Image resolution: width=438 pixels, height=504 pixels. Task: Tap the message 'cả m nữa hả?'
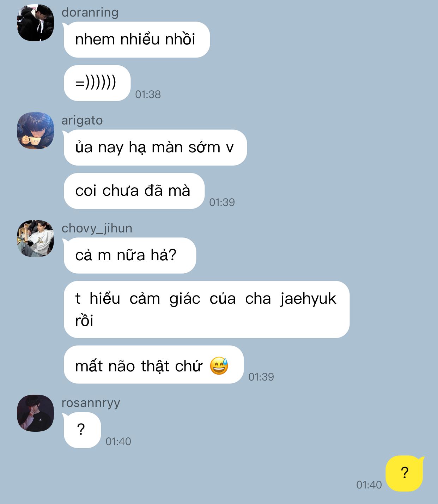(130, 255)
